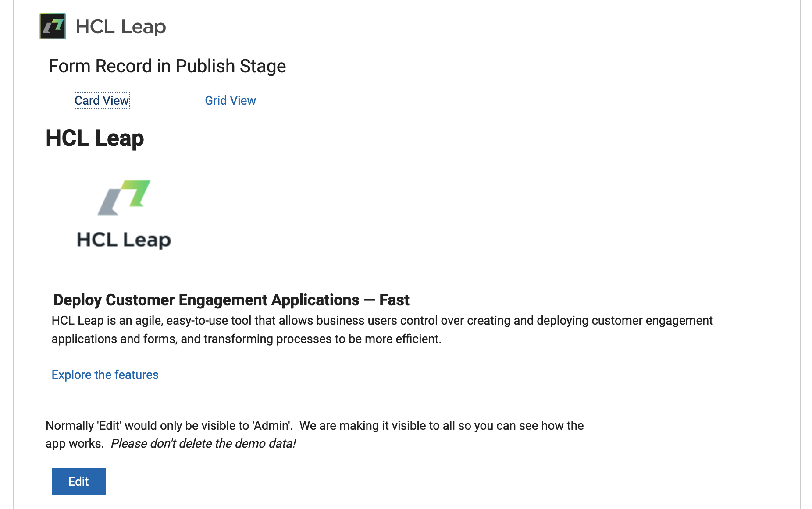Click the HCL Leap logo icon in header
812x509 pixels.
pyautogui.click(x=53, y=26)
